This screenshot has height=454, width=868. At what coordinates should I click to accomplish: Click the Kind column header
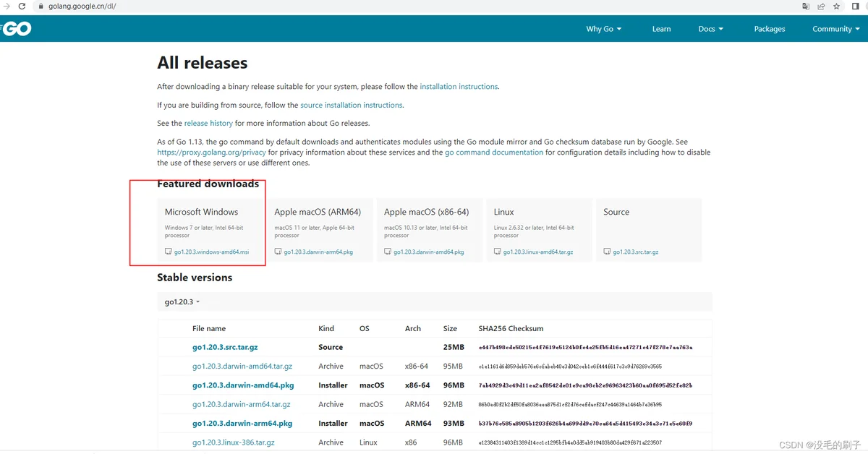point(326,328)
